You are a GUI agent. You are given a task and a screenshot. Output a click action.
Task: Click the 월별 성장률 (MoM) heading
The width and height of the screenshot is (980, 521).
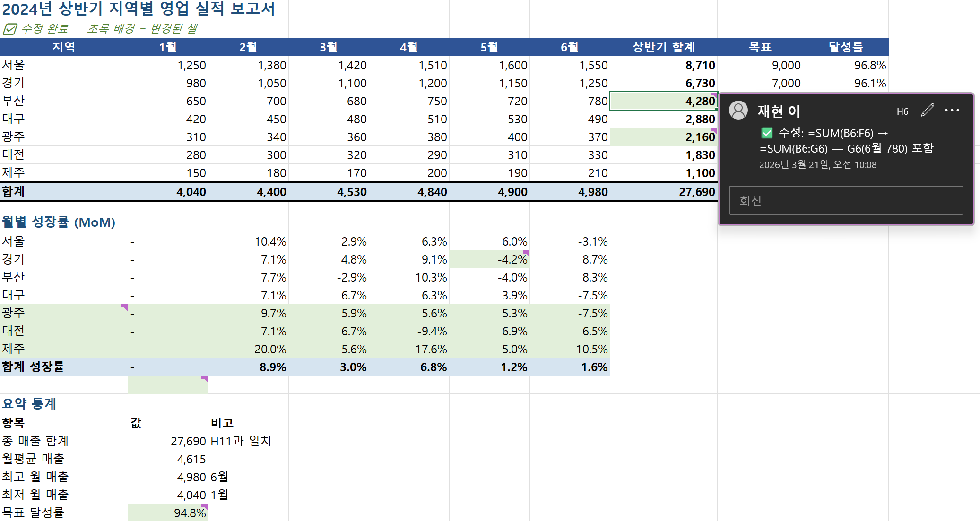(x=59, y=222)
